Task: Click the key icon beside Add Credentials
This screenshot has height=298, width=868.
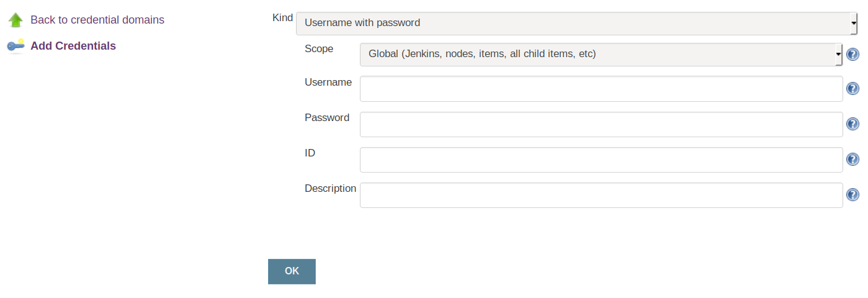Action: tap(16, 46)
